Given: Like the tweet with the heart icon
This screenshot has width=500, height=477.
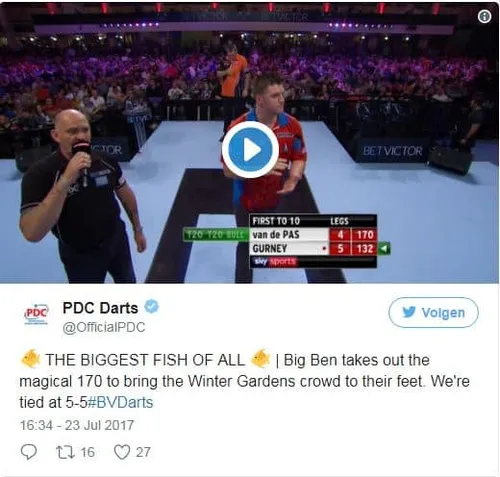Looking at the screenshot, I should click(122, 452).
